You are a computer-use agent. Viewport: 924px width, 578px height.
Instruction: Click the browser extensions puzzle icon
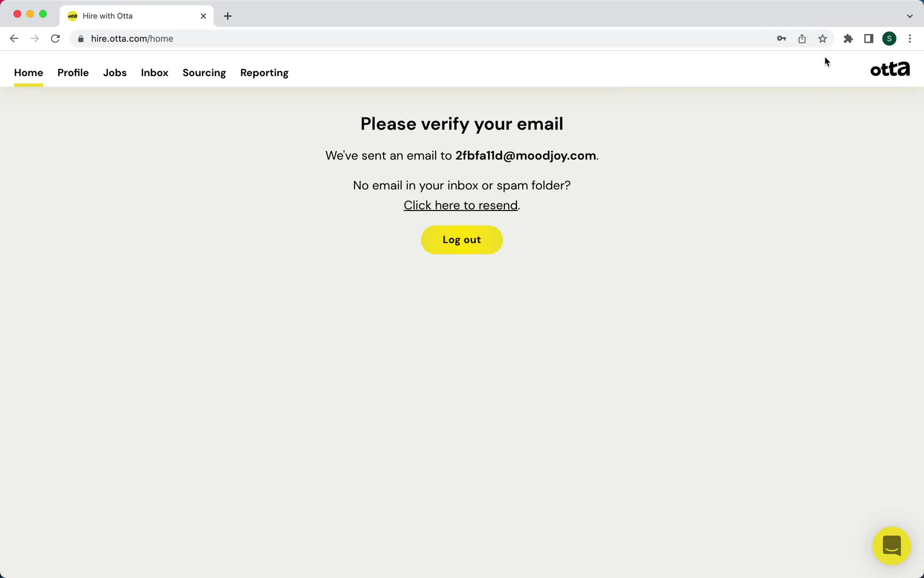(848, 39)
